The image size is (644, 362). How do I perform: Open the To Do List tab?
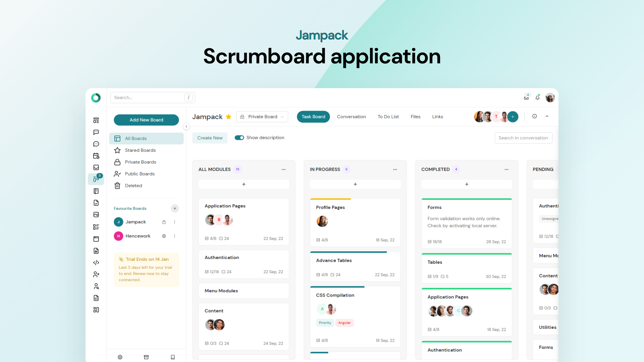point(388,117)
